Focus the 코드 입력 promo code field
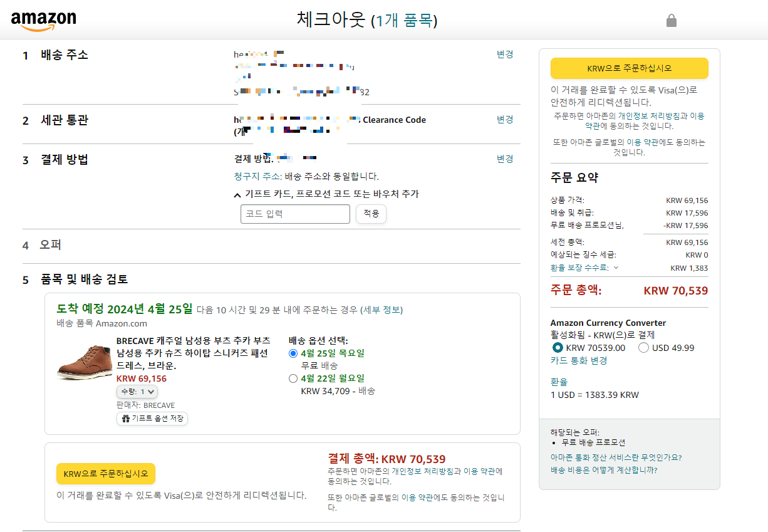This screenshot has height=532, width=768. click(x=295, y=214)
